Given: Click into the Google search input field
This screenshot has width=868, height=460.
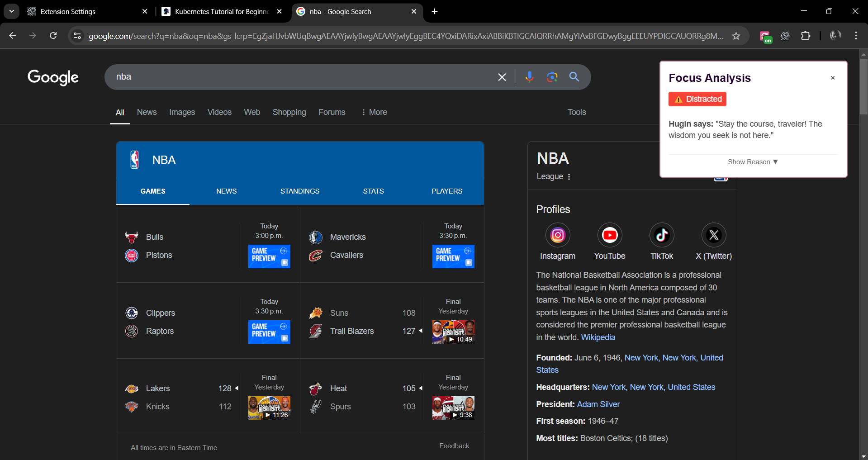Looking at the screenshot, I should coord(303,77).
